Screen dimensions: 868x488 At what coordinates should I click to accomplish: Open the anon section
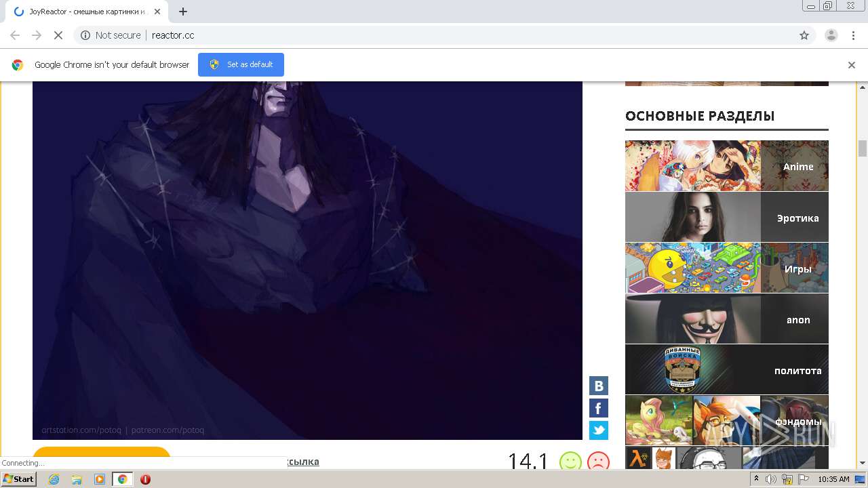pos(726,319)
